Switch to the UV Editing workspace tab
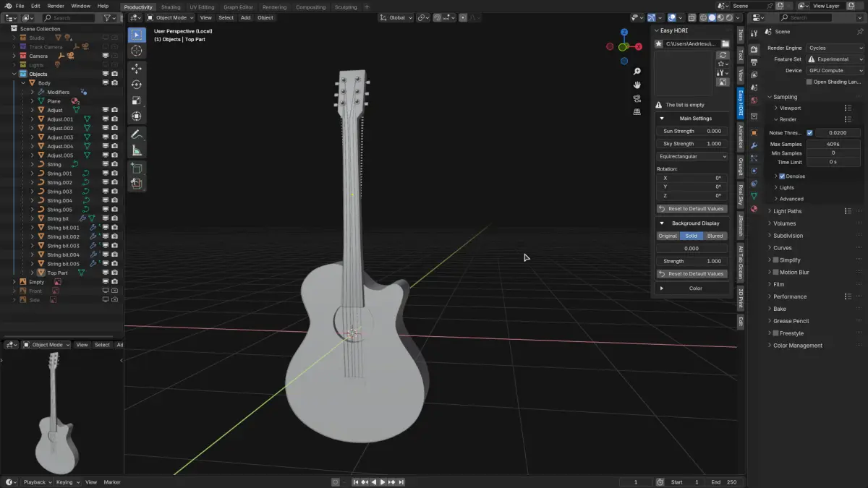 202,7
